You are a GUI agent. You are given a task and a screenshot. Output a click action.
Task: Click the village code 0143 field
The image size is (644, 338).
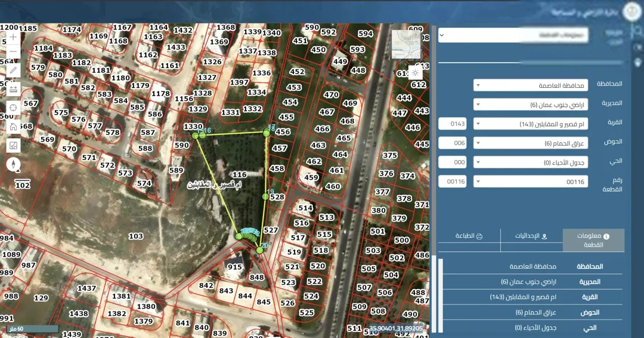[x=453, y=124]
